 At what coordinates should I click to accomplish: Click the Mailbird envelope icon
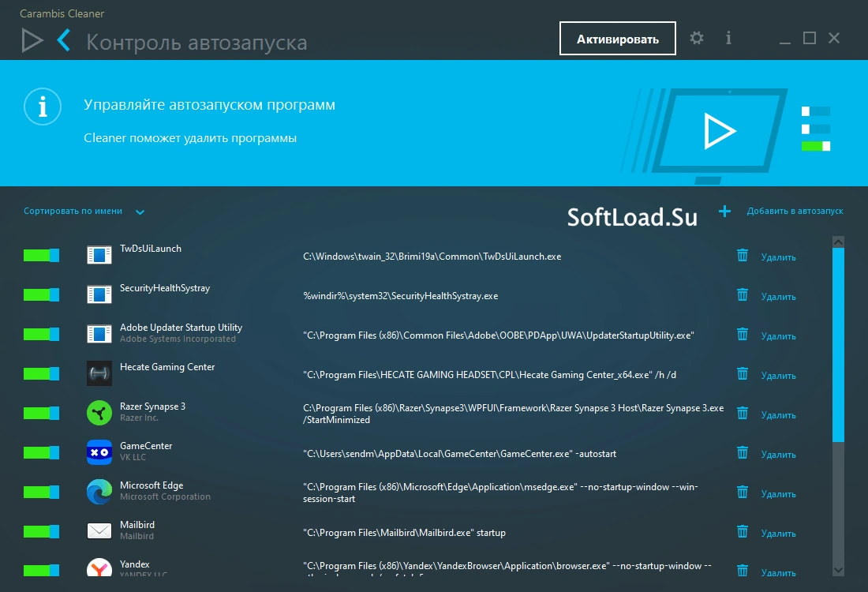[99, 531]
